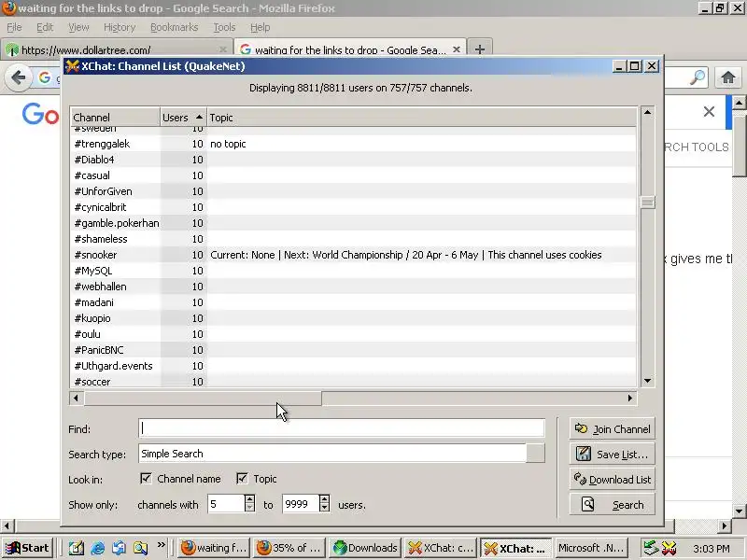Click the Start button on taskbar
Viewport: 747px width, 560px height.
(x=28, y=548)
